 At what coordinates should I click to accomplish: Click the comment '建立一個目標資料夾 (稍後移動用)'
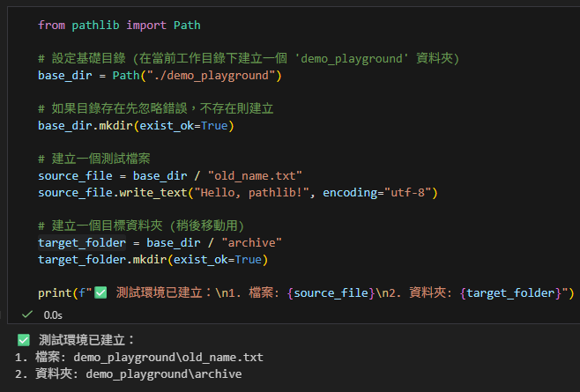pyautogui.click(x=141, y=226)
